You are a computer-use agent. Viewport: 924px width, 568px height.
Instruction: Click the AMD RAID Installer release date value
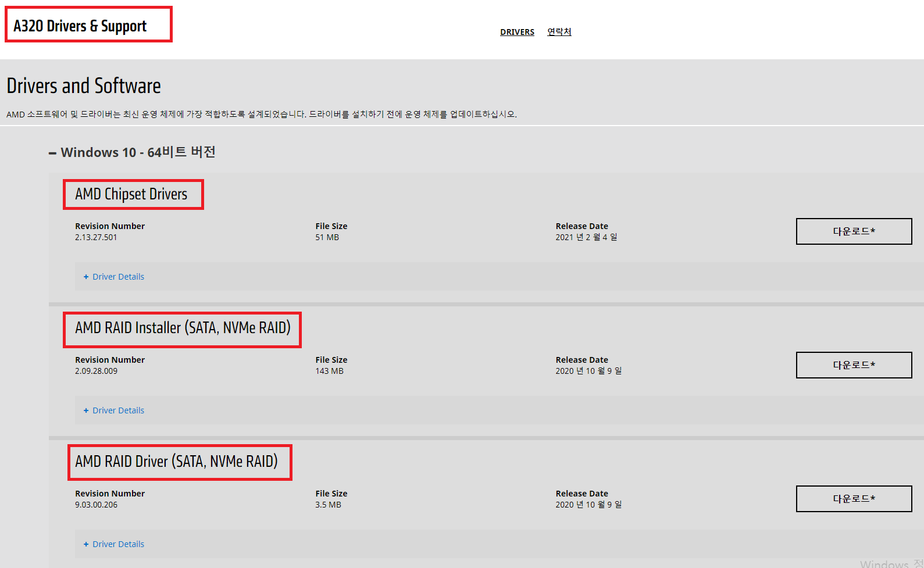tap(588, 371)
